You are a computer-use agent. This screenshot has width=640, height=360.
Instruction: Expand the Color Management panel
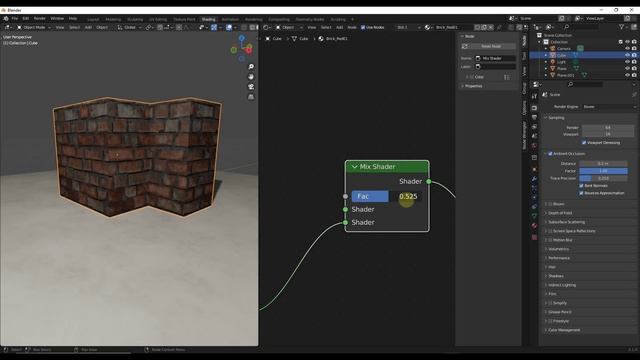[564, 330]
